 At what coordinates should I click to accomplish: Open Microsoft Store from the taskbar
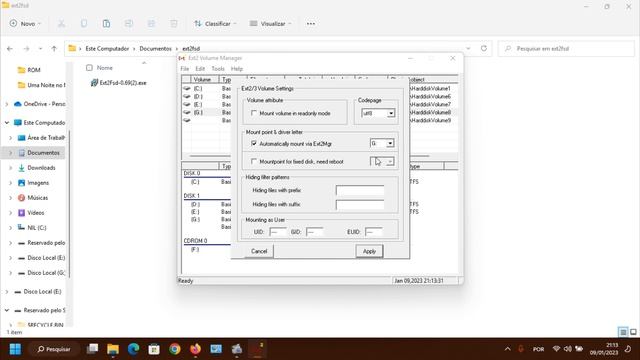click(x=154, y=349)
